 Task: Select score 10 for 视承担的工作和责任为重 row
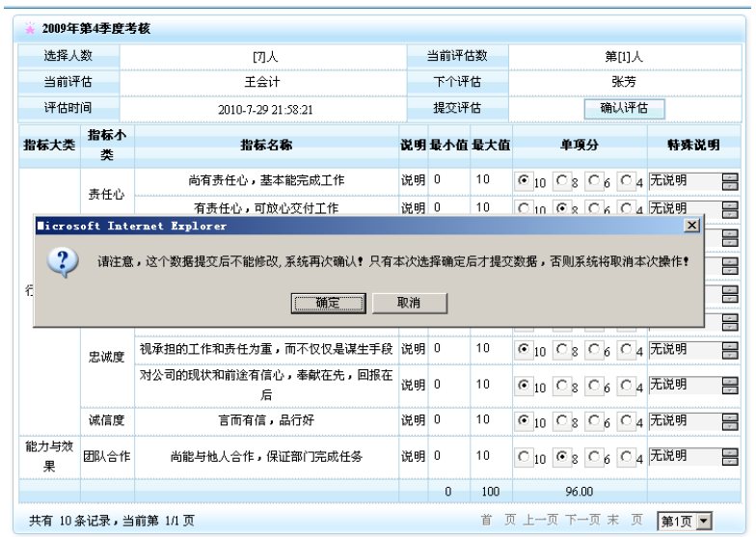coord(523,349)
